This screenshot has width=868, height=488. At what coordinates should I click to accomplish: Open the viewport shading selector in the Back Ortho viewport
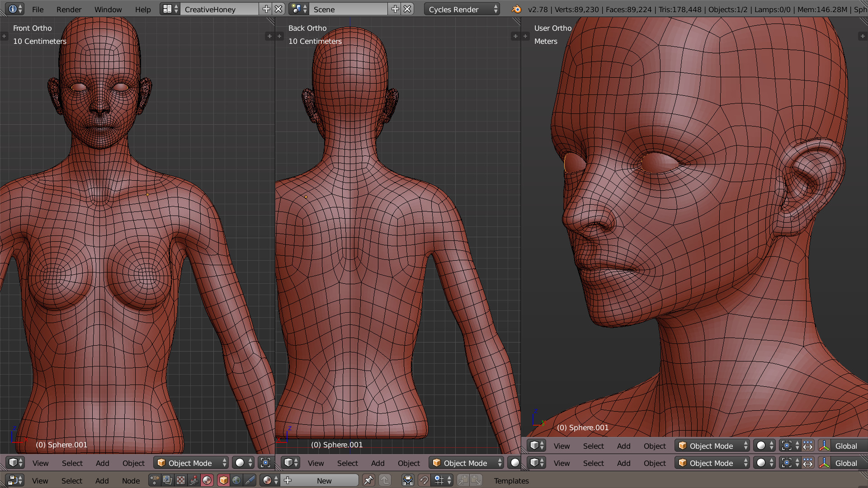(514, 463)
